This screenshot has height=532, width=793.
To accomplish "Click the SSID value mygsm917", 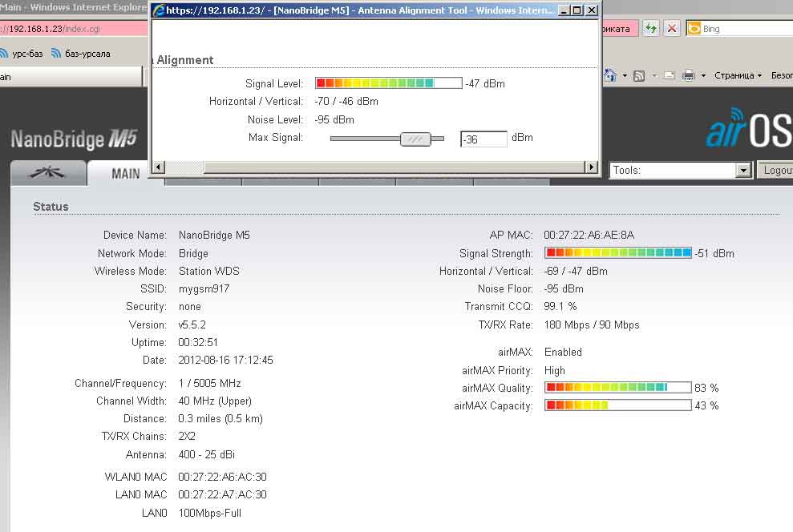I will coord(204,289).
